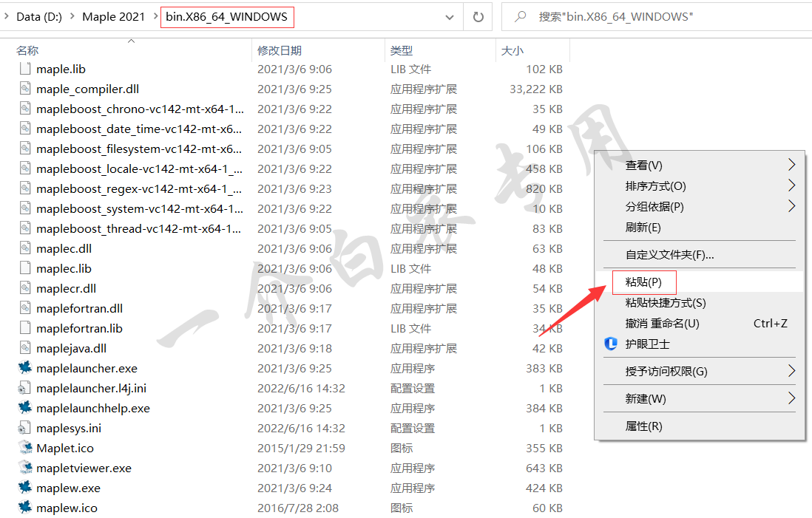Click the Data (D:) breadcrumb
This screenshot has width=812, height=518.
(x=39, y=16)
